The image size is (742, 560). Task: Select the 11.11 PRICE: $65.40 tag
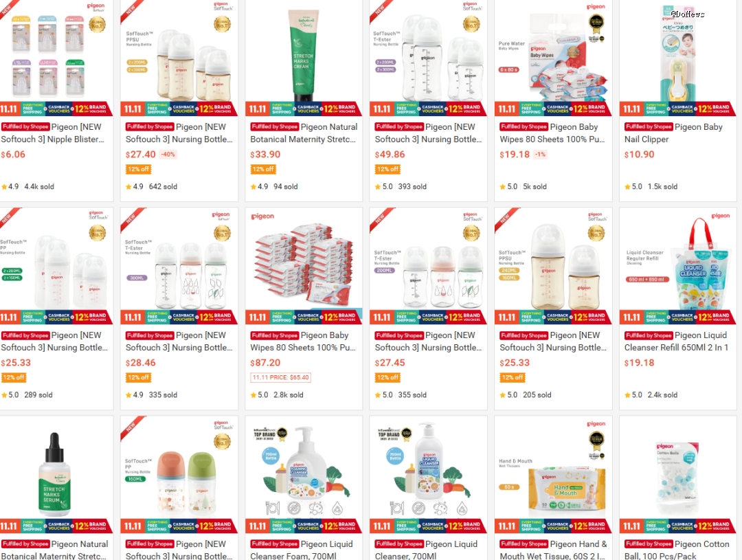click(x=280, y=377)
